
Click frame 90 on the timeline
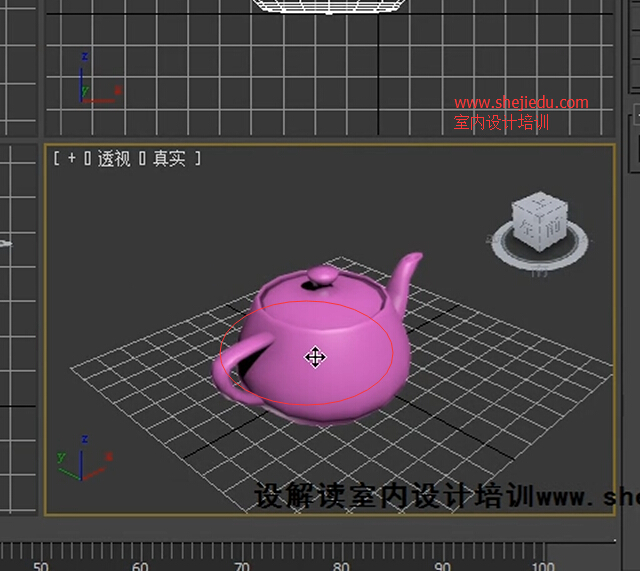coord(442,567)
